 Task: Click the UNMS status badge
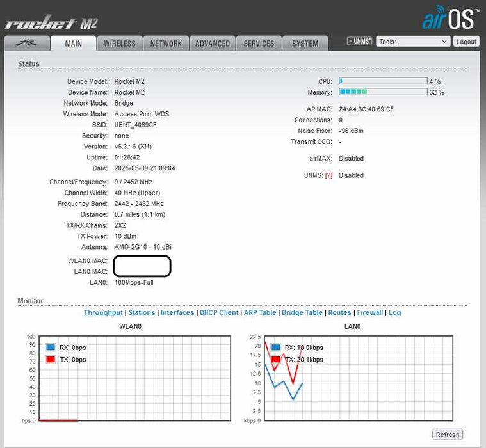(x=359, y=41)
